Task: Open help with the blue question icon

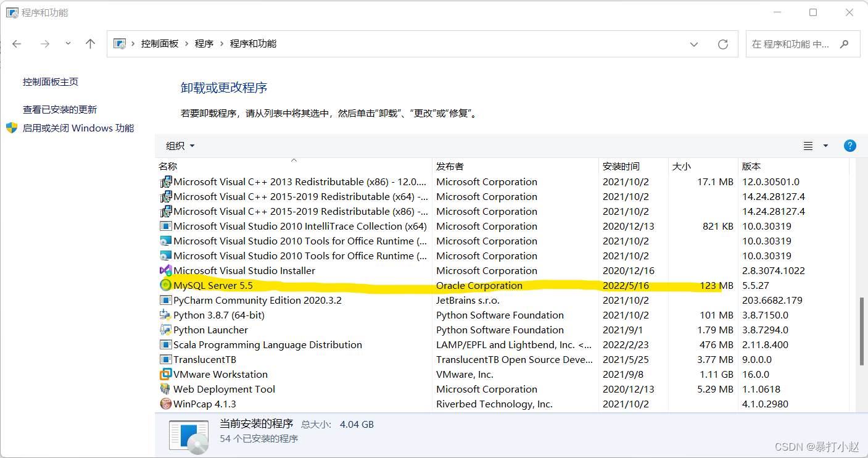Action: [849, 146]
